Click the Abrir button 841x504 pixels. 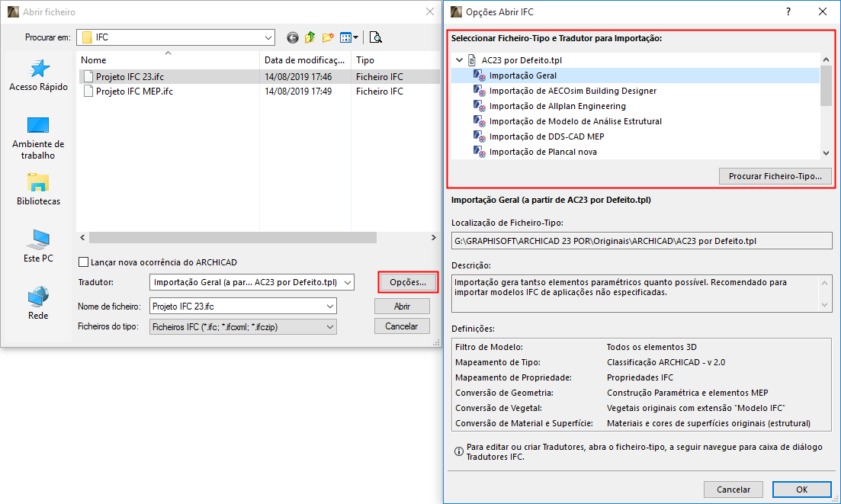402,307
